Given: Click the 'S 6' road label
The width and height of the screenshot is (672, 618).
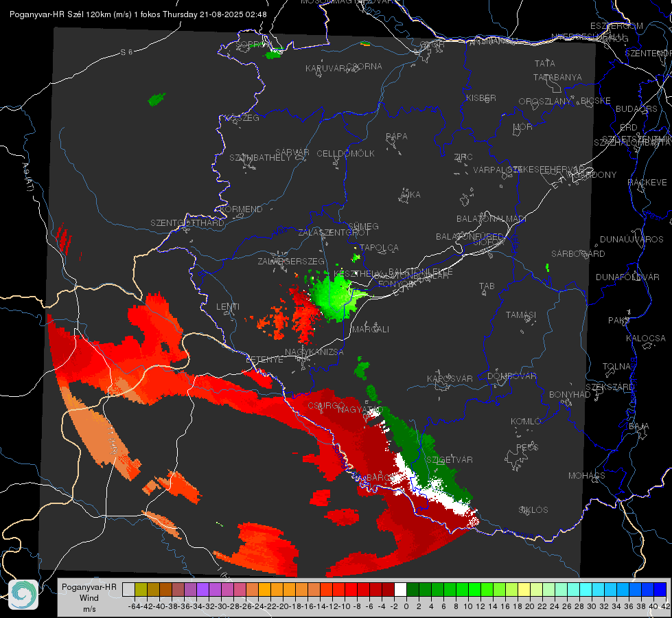Looking at the screenshot, I should click(126, 52).
